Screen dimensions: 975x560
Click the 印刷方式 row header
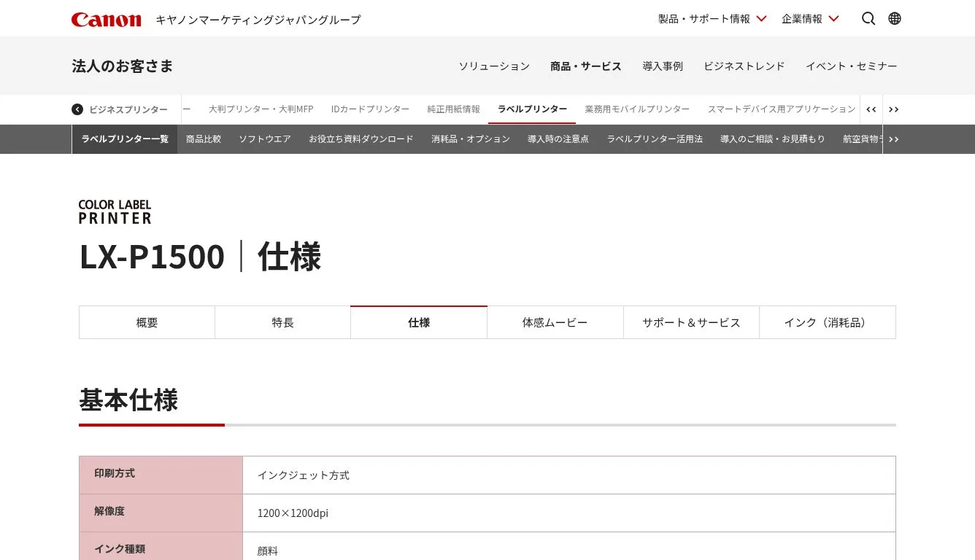[x=161, y=475]
